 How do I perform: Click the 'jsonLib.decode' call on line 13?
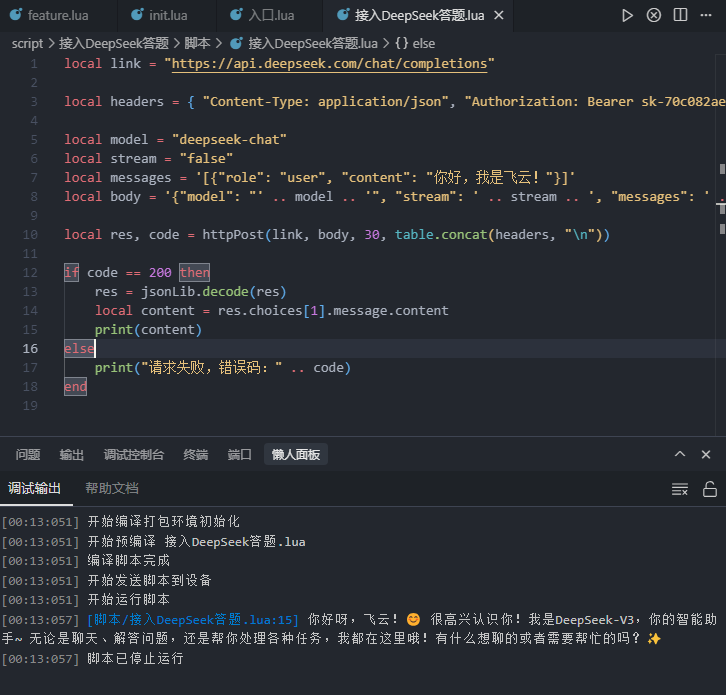click(x=195, y=291)
